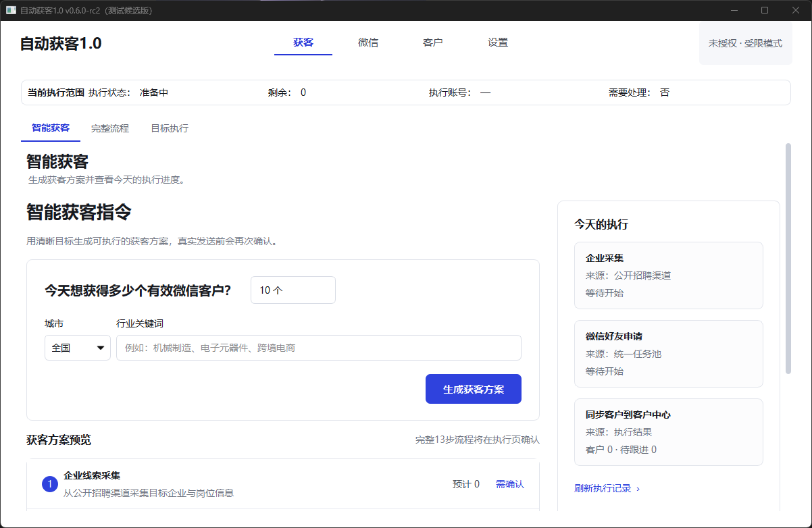Viewport: 812px width, 528px height.
Task: Switch to the 获客 main tab
Action: pos(303,43)
